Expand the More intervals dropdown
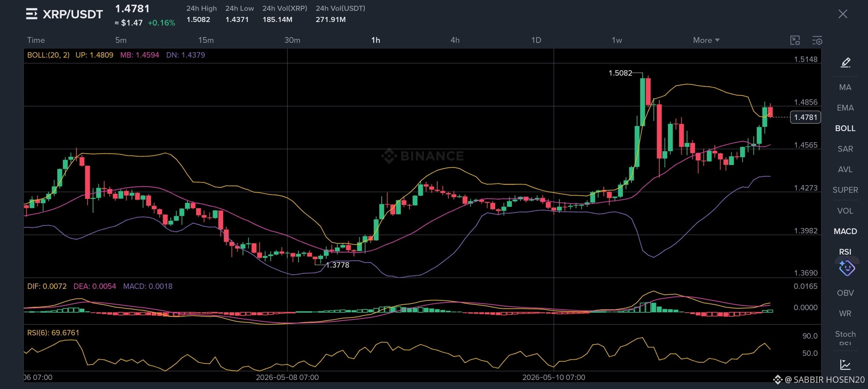 [706, 40]
